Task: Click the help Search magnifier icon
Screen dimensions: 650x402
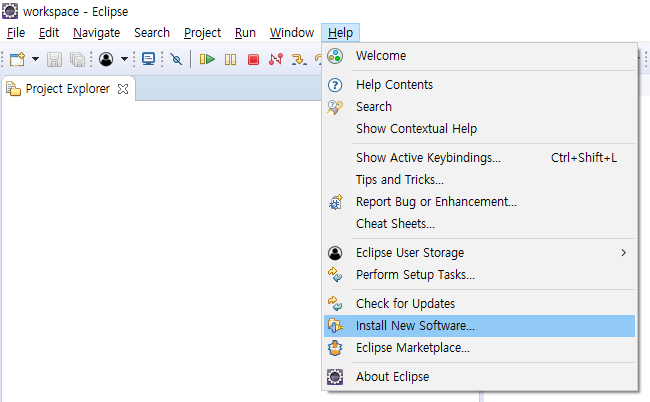Action: pyautogui.click(x=335, y=107)
